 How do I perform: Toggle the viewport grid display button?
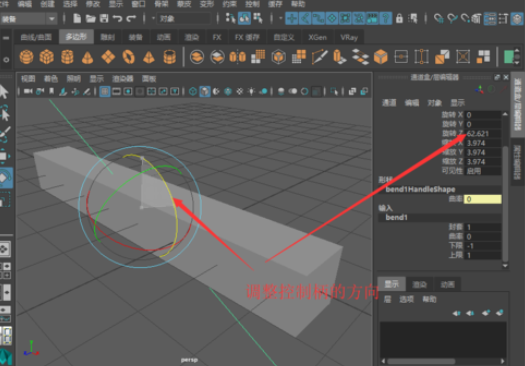point(105,91)
